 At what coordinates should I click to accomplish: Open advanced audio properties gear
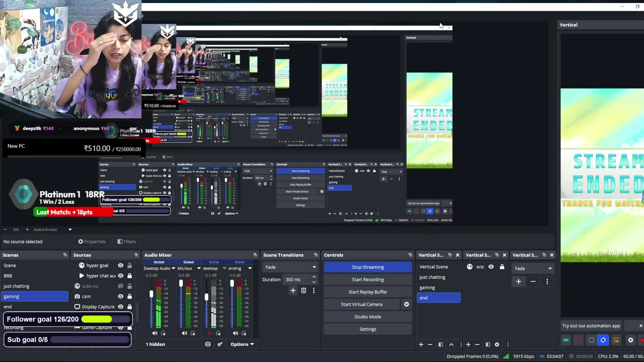pyautogui.click(x=220, y=344)
